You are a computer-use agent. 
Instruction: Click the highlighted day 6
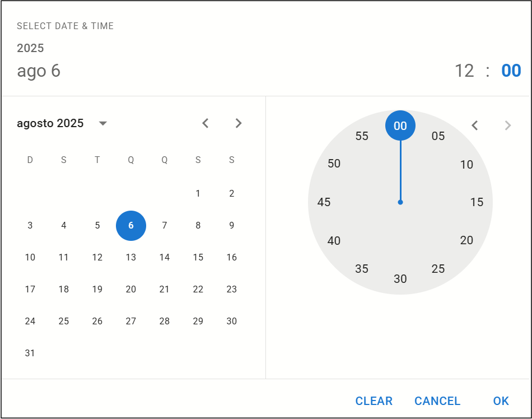[131, 226]
